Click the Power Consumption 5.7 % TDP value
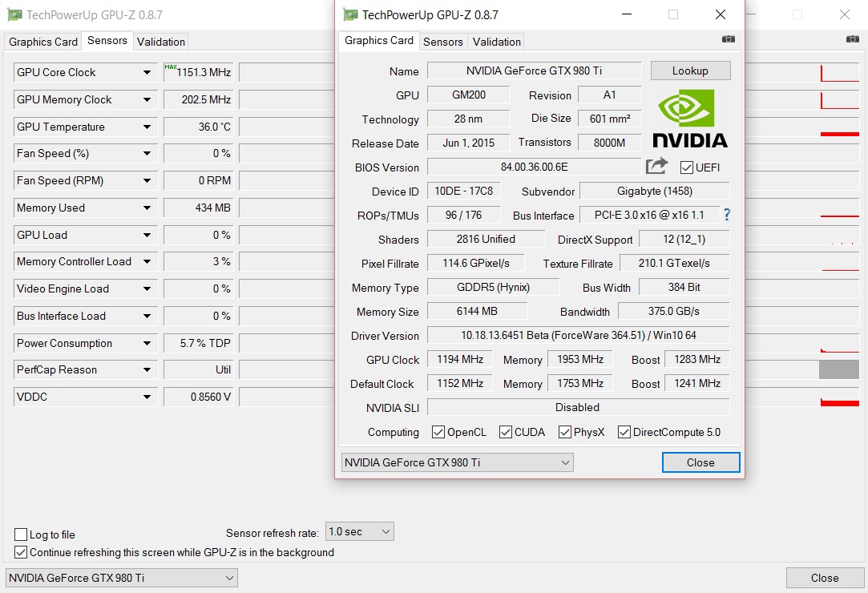Viewport: 868px width, 593px height. click(x=198, y=343)
